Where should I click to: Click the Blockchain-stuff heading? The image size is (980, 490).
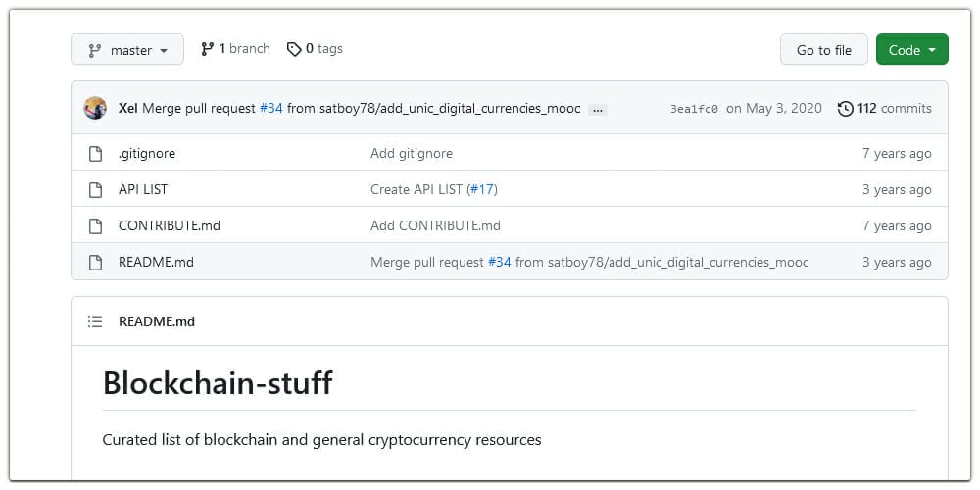pyautogui.click(x=218, y=382)
